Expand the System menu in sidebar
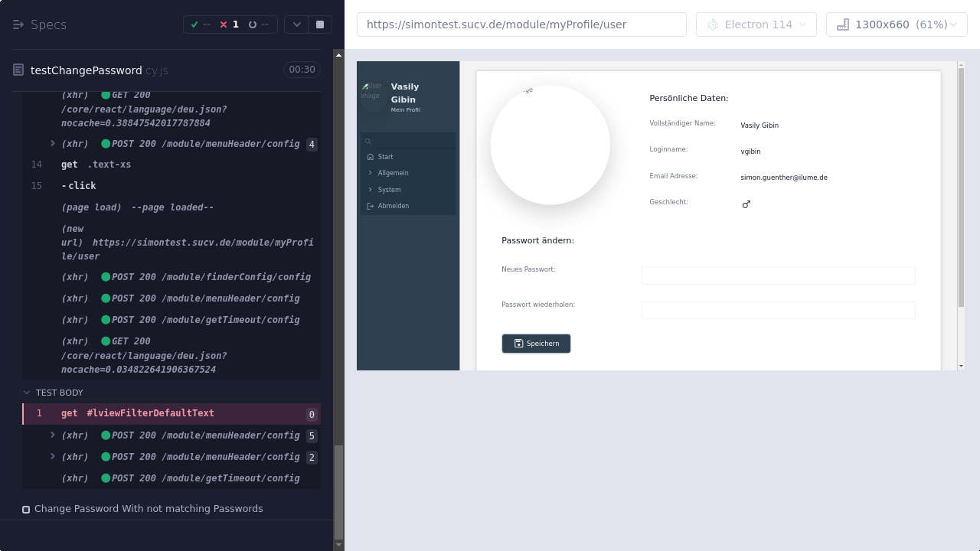 pyautogui.click(x=371, y=190)
